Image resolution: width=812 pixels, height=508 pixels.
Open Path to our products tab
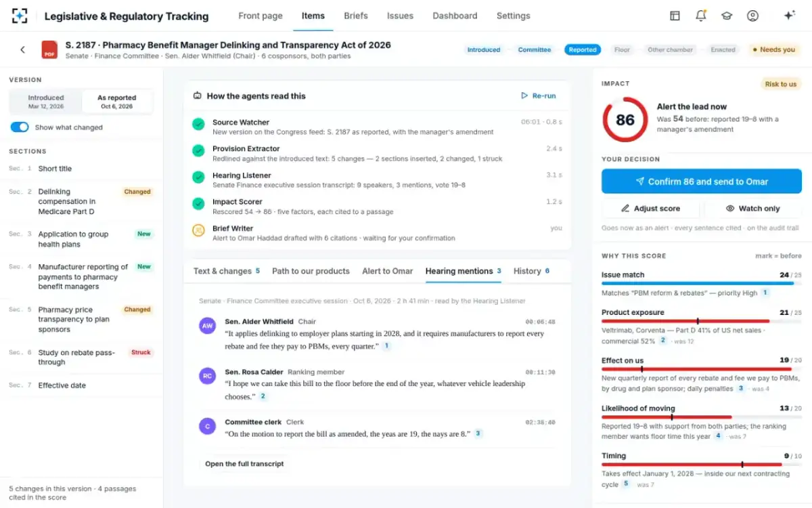tap(311, 271)
